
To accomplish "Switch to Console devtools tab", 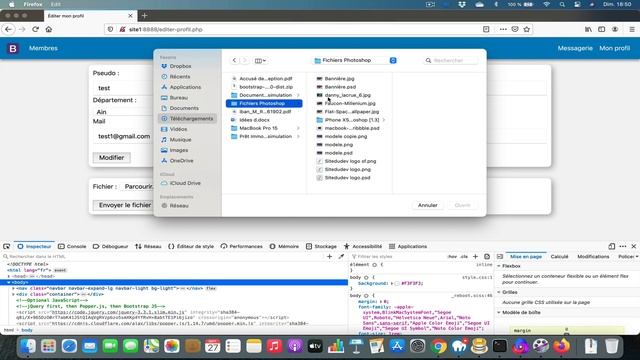I will click(72, 247).
